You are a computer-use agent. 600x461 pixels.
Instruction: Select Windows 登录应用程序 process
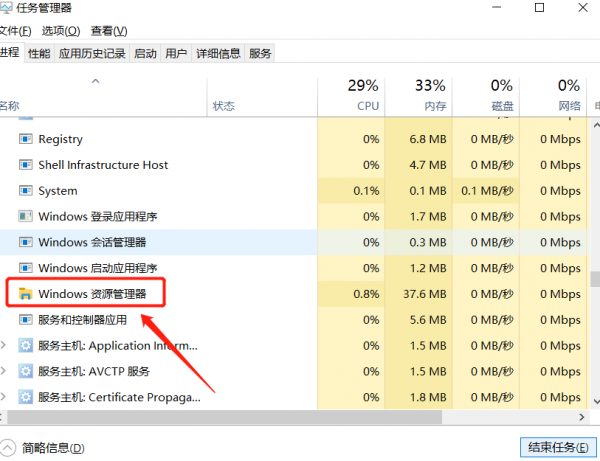(98, 217)
